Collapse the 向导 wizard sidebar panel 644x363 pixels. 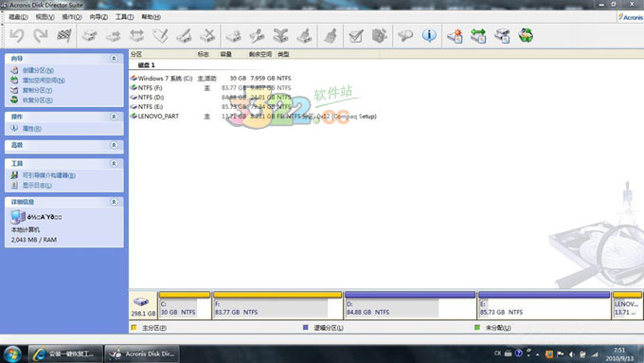click(x=114, y=59)
